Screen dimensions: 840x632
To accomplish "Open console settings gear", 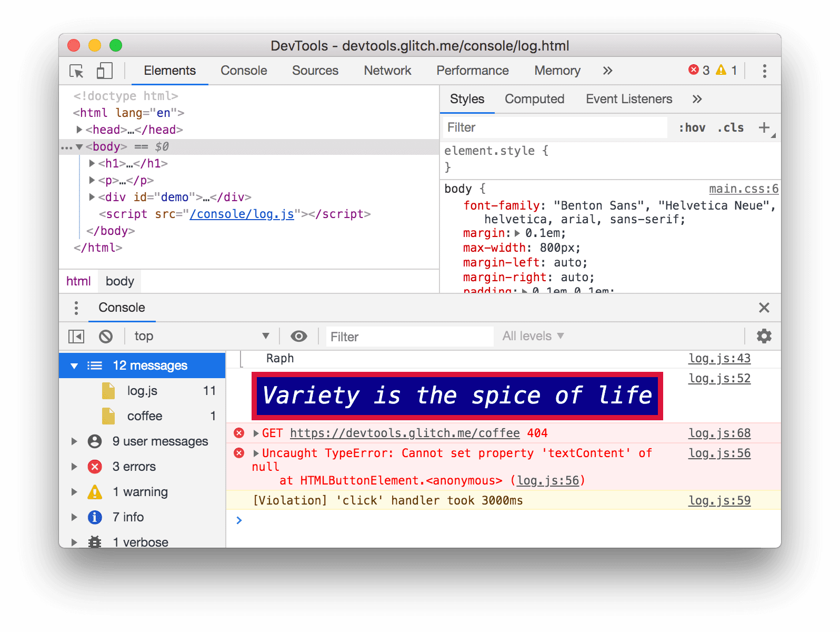I will [764, 336].
